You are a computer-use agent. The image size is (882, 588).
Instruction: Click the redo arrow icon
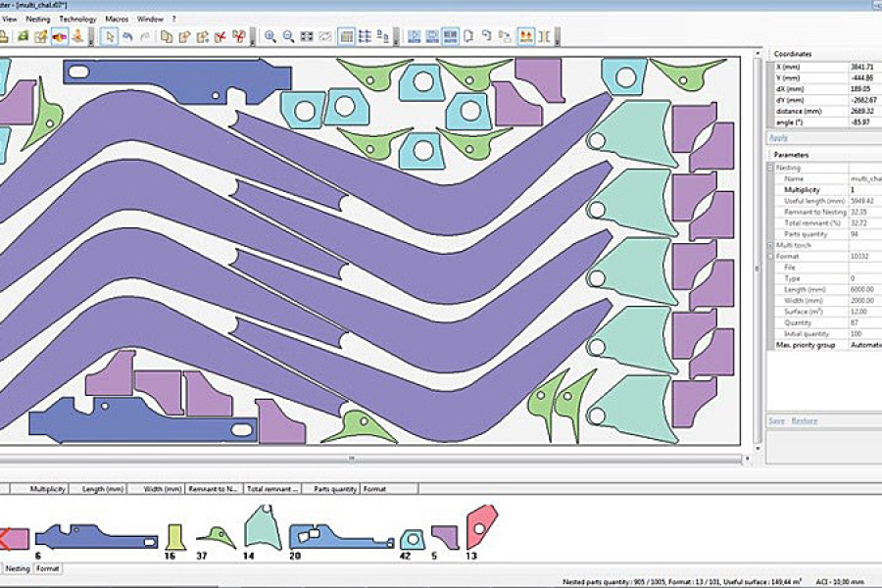145,36
